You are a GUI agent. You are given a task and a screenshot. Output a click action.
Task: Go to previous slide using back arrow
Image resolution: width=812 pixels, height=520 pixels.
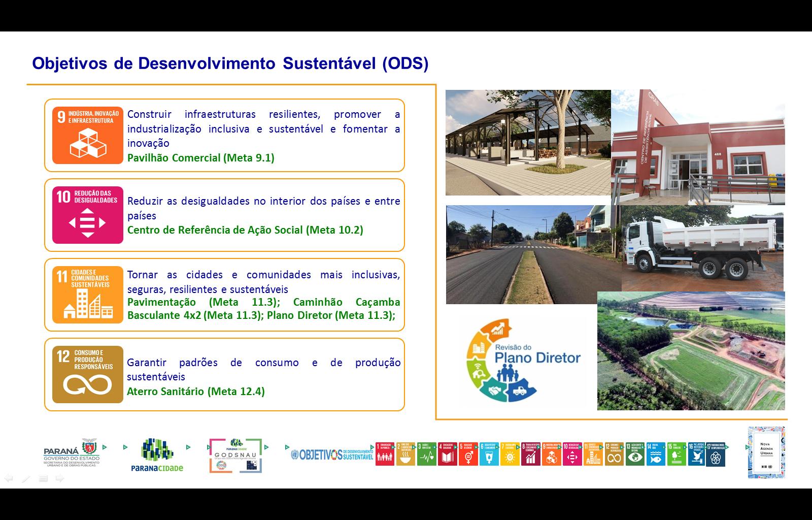pos(9,478)
